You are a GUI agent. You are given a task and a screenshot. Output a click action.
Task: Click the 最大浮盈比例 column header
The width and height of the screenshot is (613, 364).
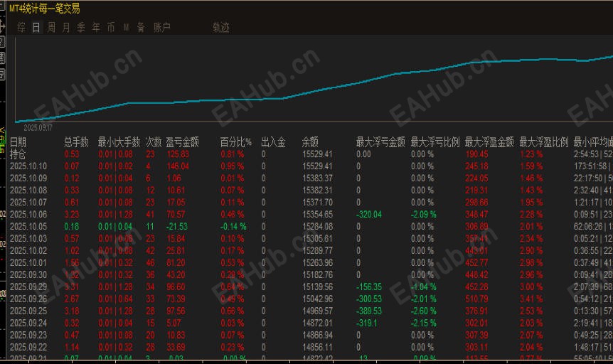[544, 142]
